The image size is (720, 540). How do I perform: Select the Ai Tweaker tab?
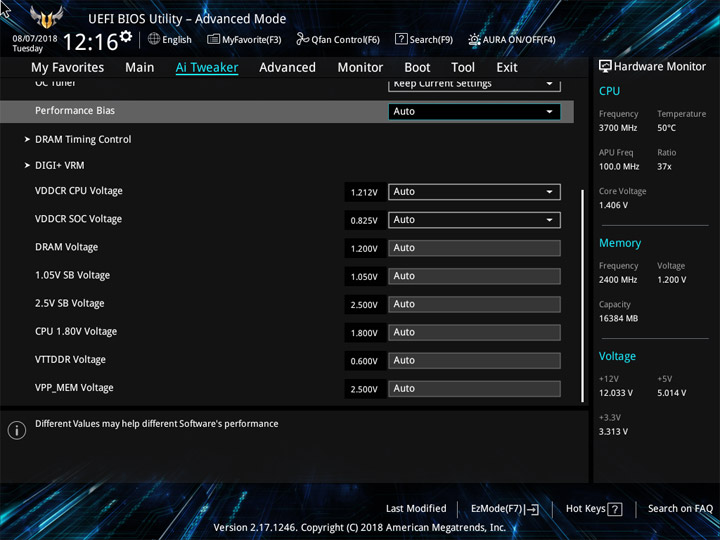tap(207, 68)
